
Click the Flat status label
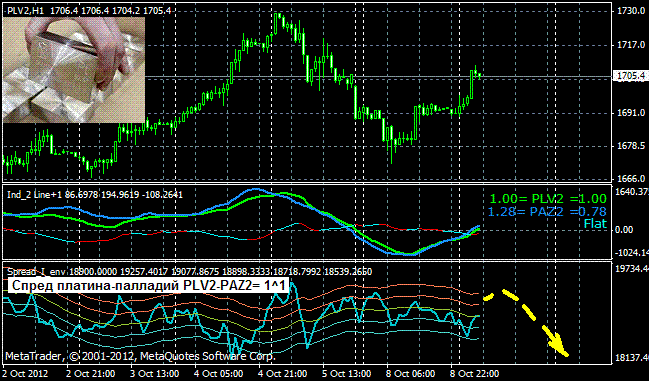pos(595,224)
